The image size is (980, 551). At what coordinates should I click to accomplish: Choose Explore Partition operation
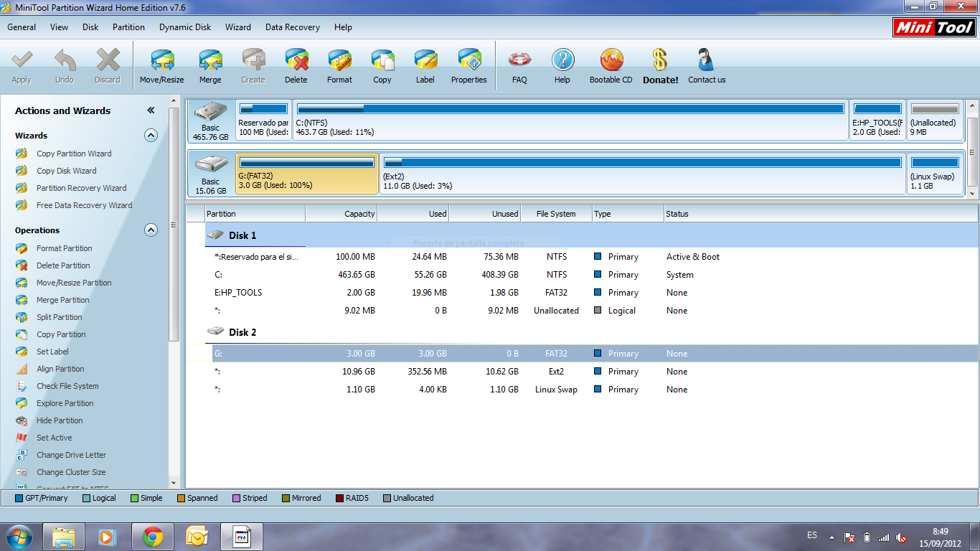pos(65,403)
